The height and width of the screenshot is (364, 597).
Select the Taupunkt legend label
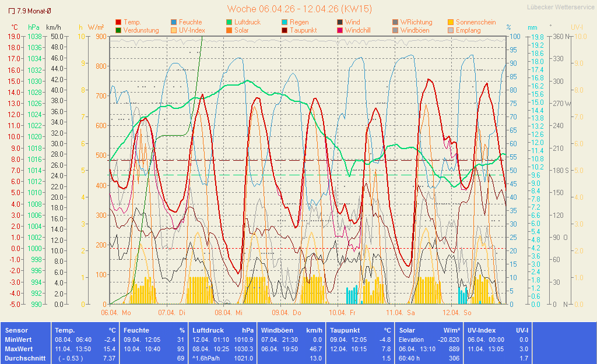tap(303, 30)
